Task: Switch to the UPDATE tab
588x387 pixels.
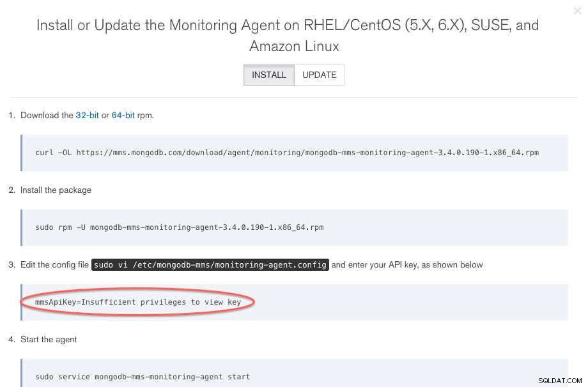Action: (x=320, y=75)
